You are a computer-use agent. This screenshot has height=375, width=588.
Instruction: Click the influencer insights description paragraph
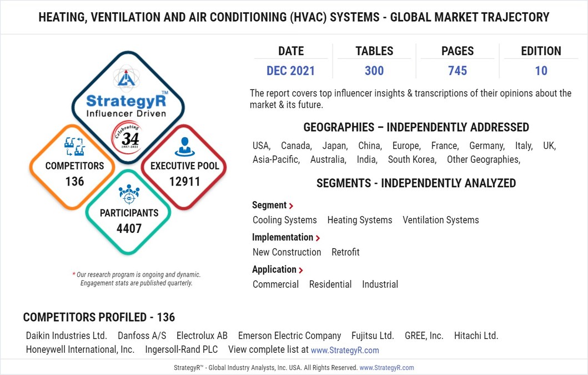click(x=411, y=99)
